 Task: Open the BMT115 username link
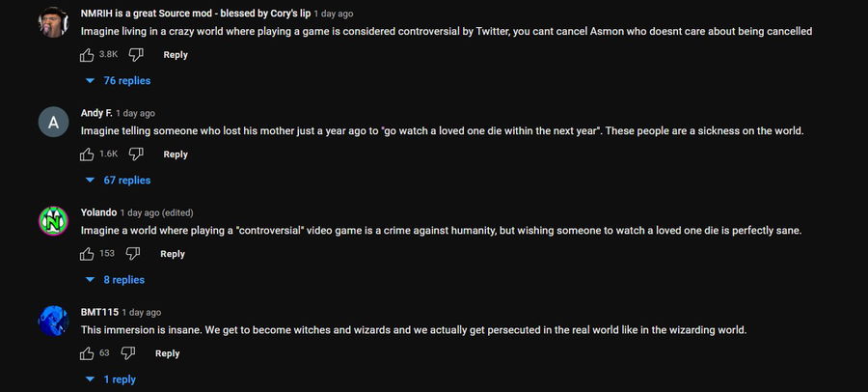coord(99,312)
